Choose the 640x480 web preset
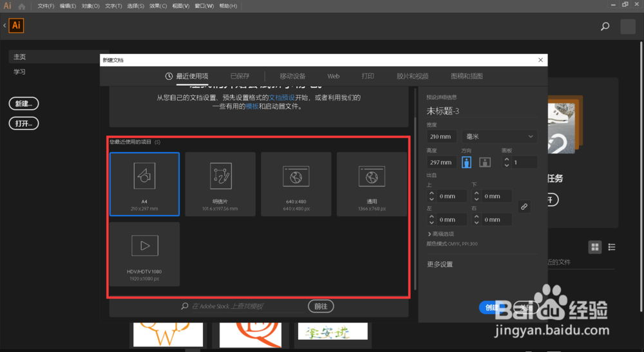The image size is (644, 352). pyautogui.click(x=296, y=184)
